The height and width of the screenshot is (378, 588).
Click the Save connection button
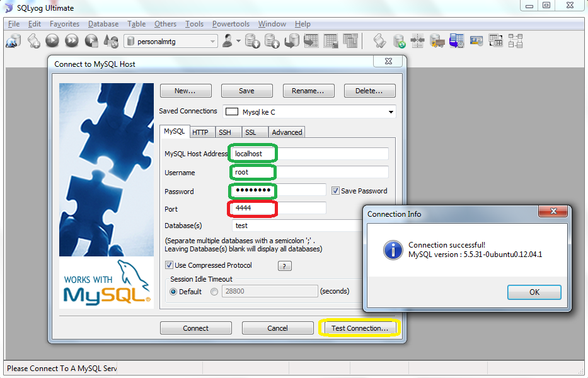pos(247,91)
